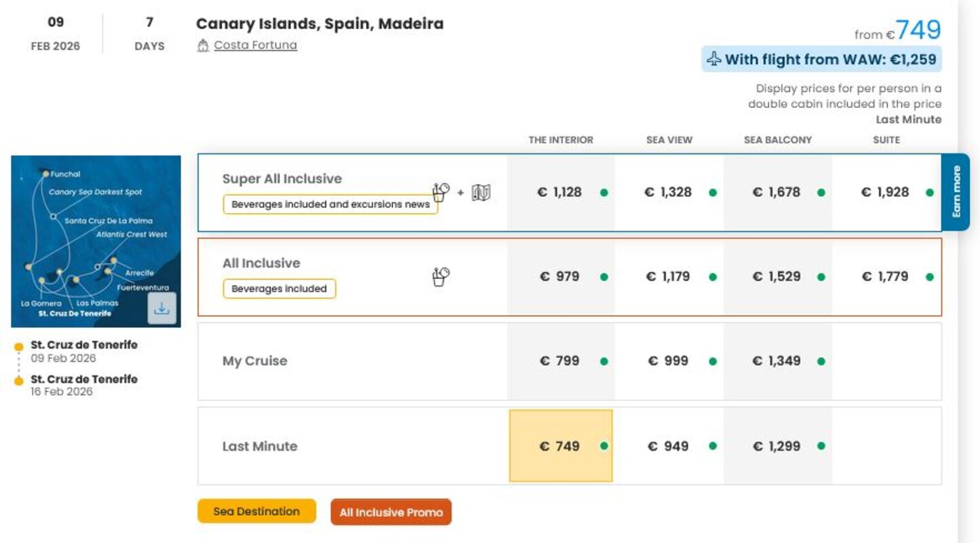Click the excursions map icon in Super All Inclusive

click(x=481, y=193)
